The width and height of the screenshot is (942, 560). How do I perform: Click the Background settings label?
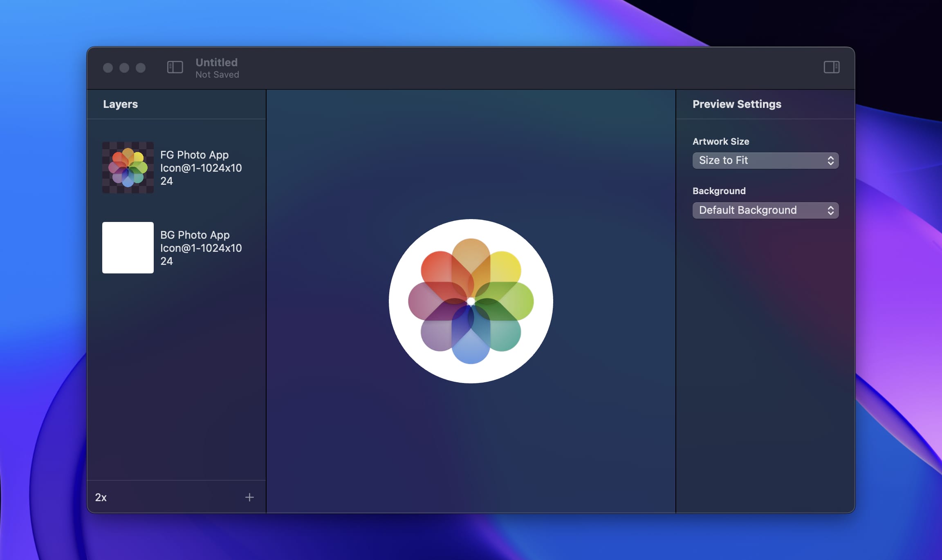coord(718,190)
